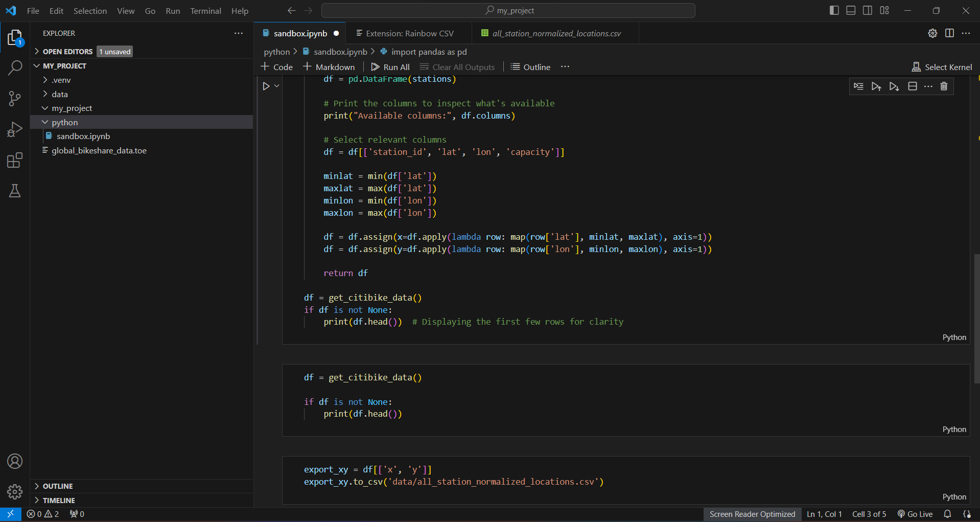Switch to the all_station_normalized_locations.csv tab

556,33
